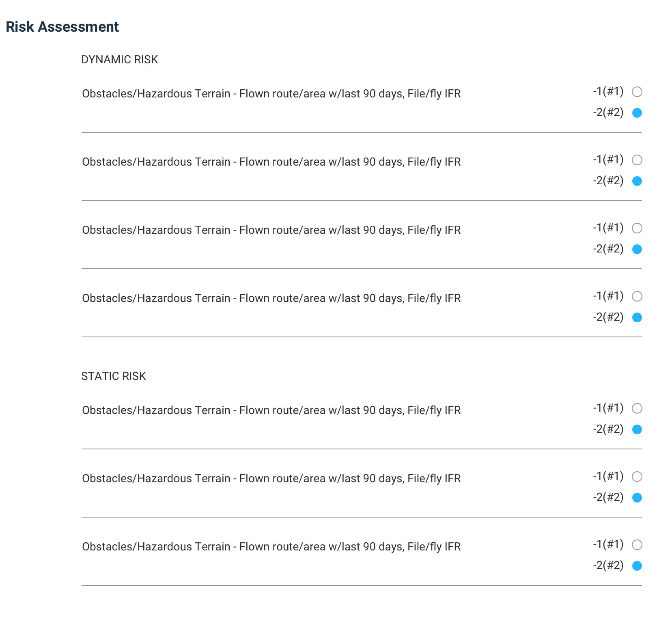This screenshot has height=617, width=672.
Task: Click first Obstacles/Hazardous Terrain text under Dynamic Risk
Action: click(x=271, y=94)
